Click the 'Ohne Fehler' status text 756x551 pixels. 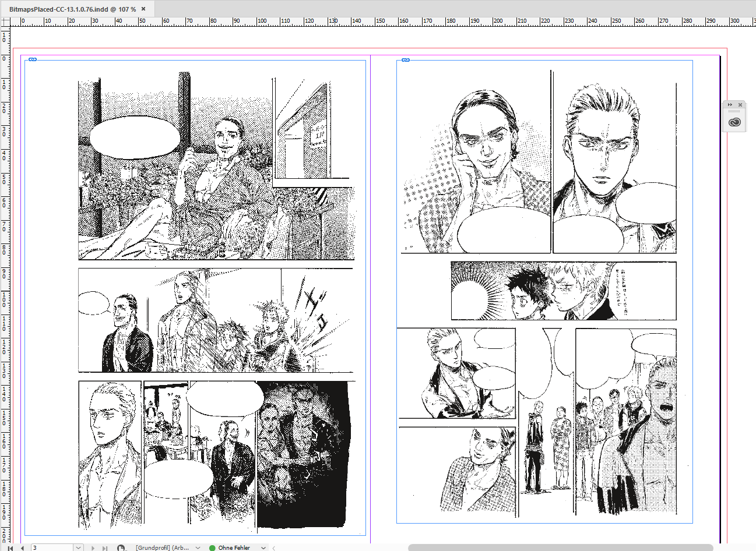tap(234, 548)
